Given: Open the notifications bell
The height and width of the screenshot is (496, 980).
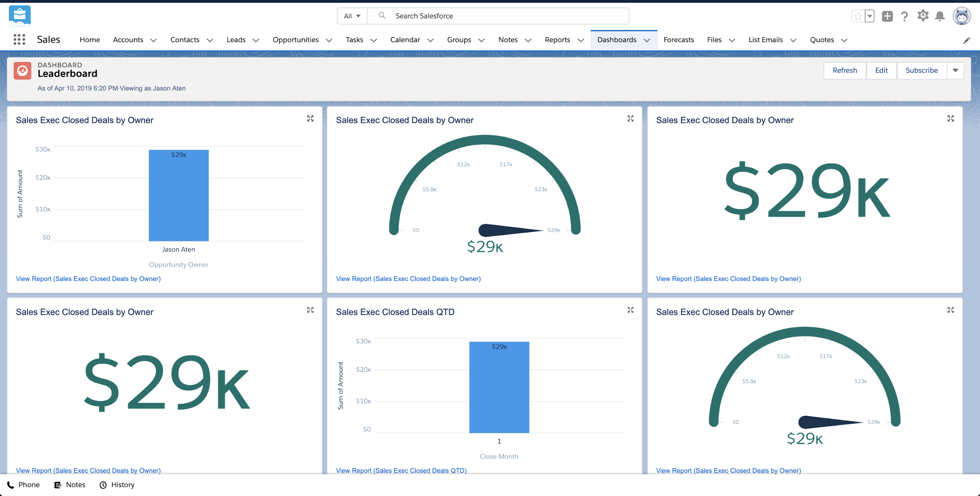Looking at the screenshot, I should click(941, 16).
